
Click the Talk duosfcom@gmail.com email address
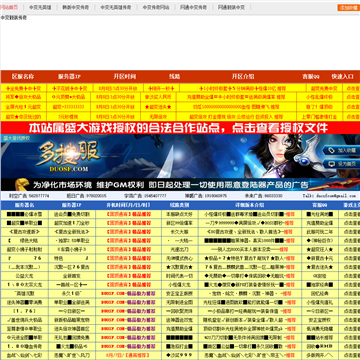pos(329,196)
